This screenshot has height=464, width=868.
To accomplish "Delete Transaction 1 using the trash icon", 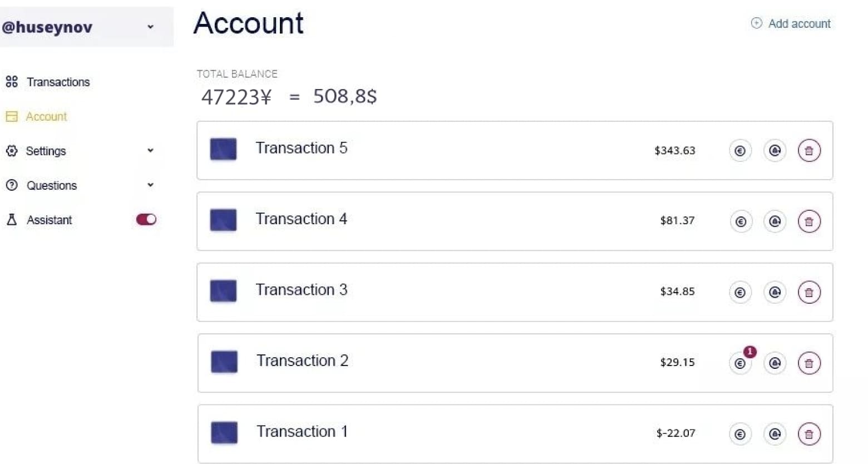I will tap(809, 434).
